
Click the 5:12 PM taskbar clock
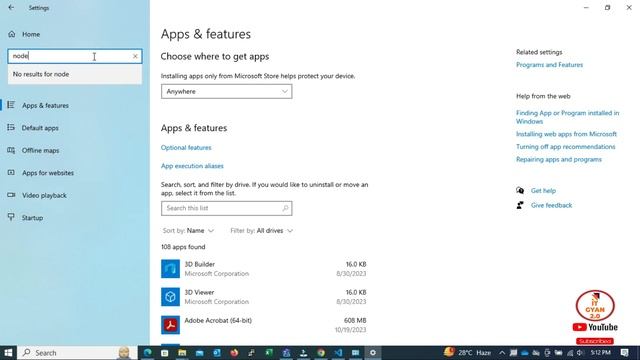pos(600,353)
